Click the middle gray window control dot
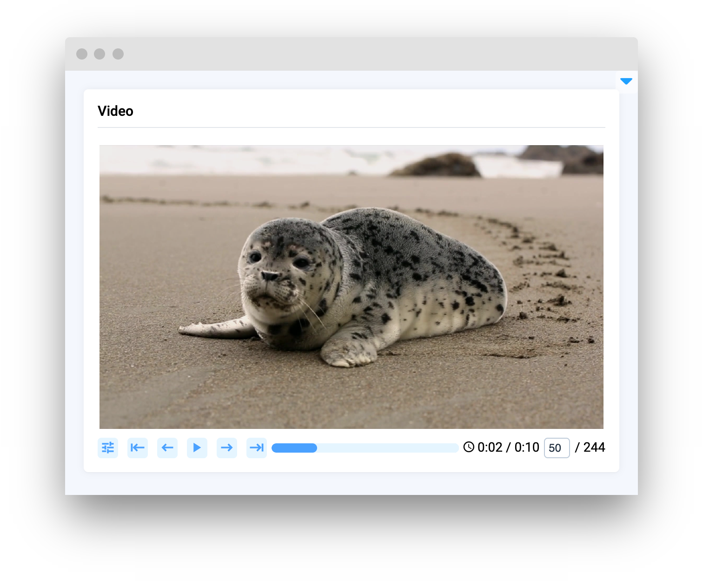Screen dimensions: 703x588 99,54
